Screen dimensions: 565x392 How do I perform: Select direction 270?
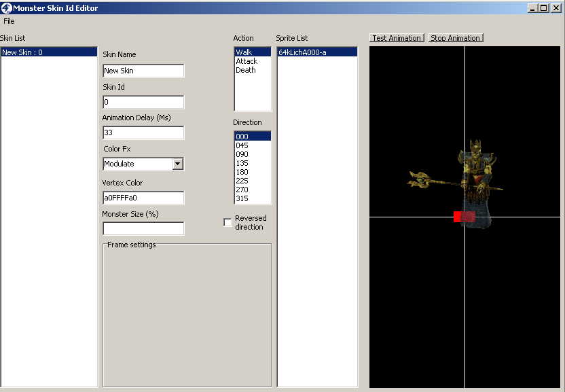click(x=253, y=190)
